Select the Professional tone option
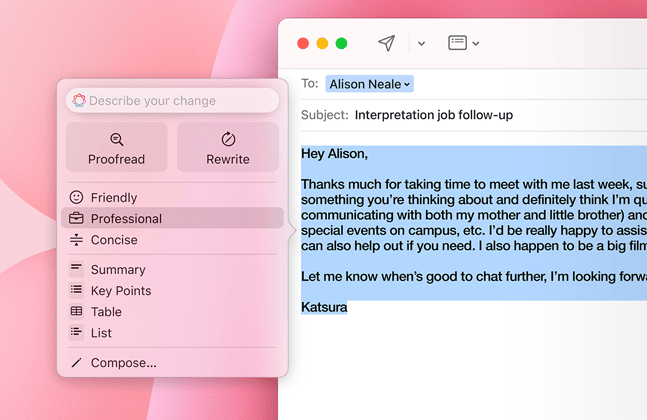 [126, 219]
